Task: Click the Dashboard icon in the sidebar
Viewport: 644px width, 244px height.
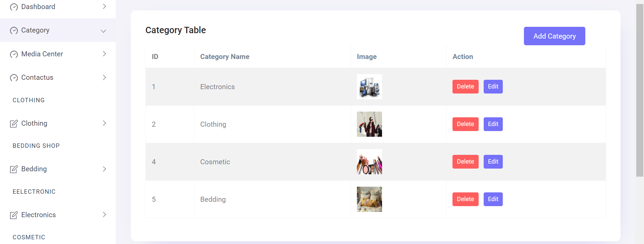Action: [14, 6]
